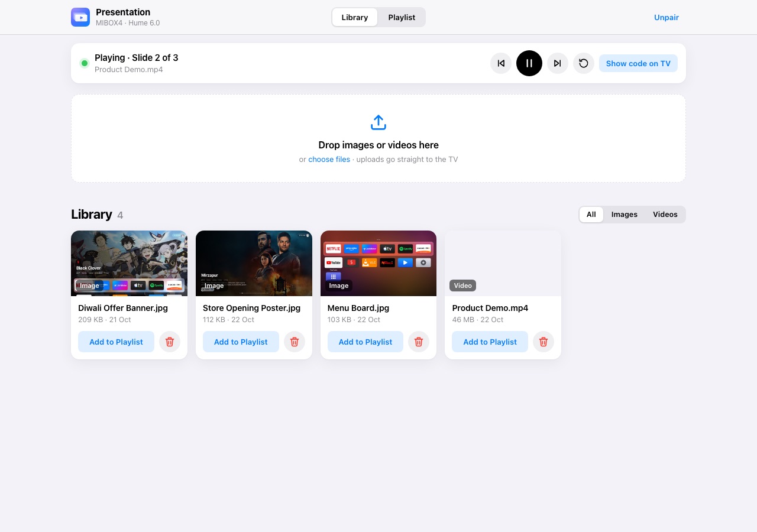This screenshot has height=532, width=757.
Task: Delete Menu Board.jpg with trash icon
Action: pyautogui.click(x=419, y=342)
